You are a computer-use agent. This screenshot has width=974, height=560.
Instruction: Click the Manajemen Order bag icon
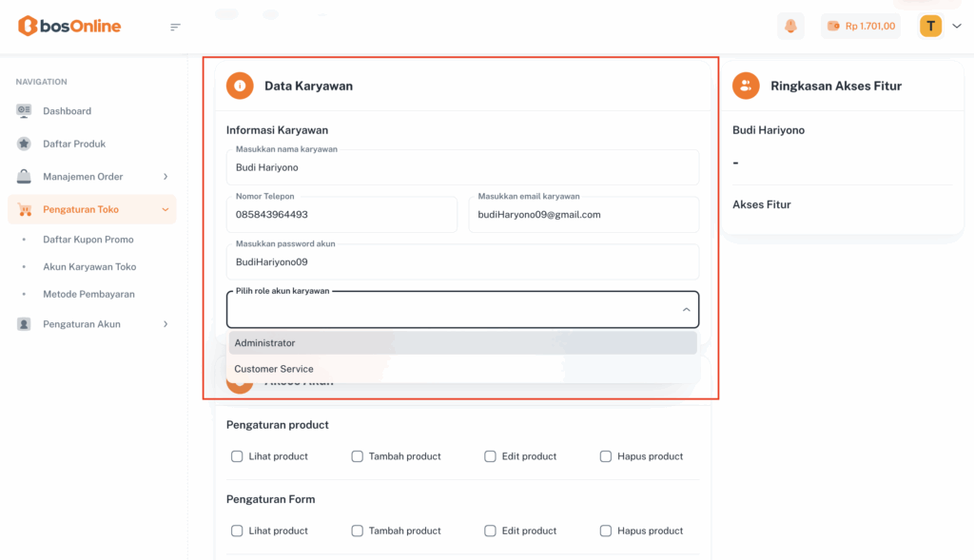pyautogui.click(x=24, y=177)
